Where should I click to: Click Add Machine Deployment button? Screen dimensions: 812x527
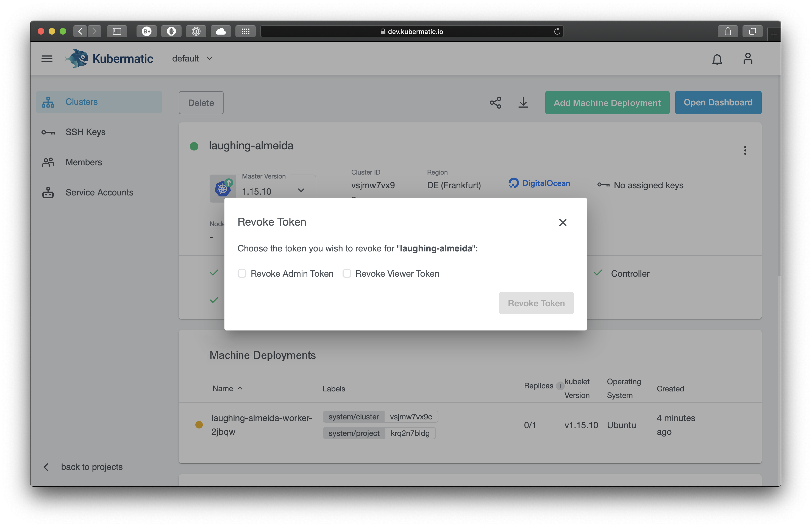(607, 103)
